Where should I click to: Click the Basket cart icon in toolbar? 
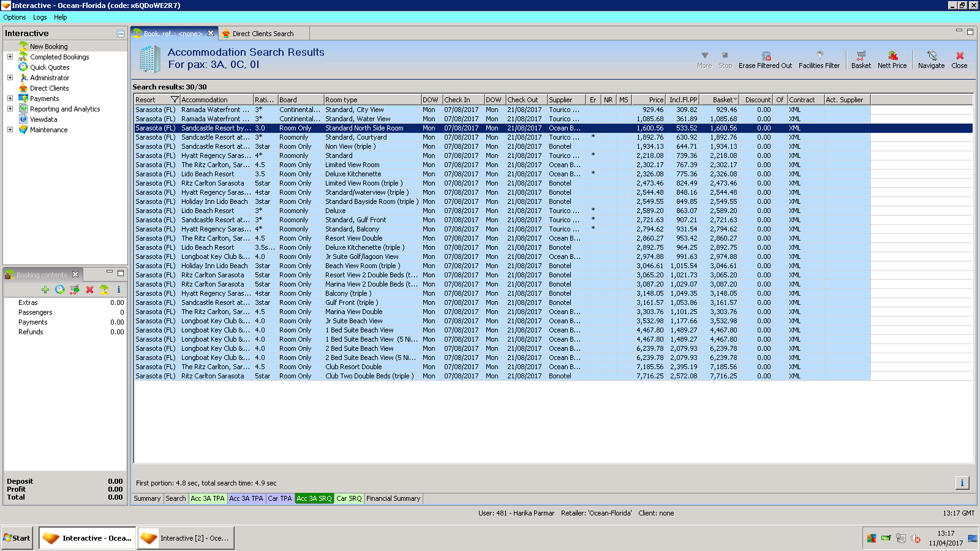click(x=861, y=56)
